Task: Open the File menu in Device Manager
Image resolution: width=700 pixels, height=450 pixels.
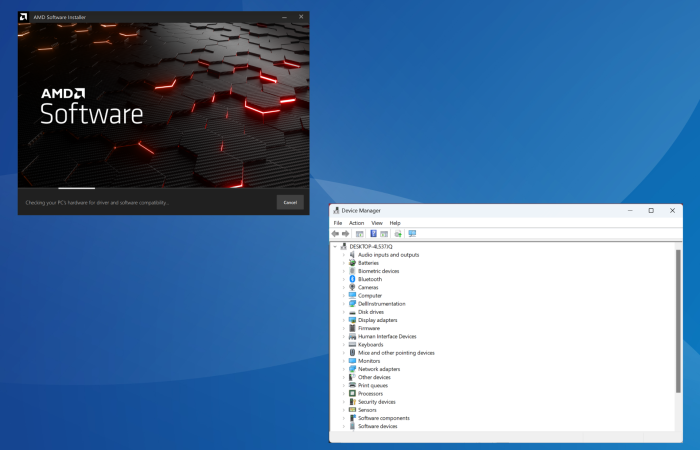Action: (x=338, y=223)
